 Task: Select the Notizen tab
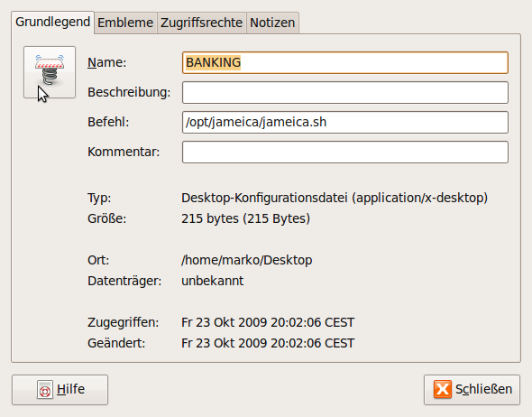pos(272,23)
